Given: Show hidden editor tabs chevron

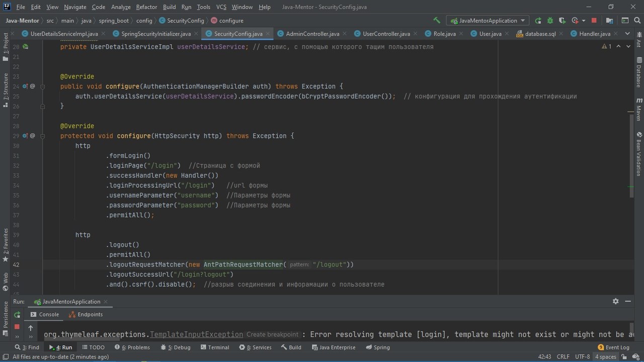Looking at the screenshot, I should coord(627,34).
